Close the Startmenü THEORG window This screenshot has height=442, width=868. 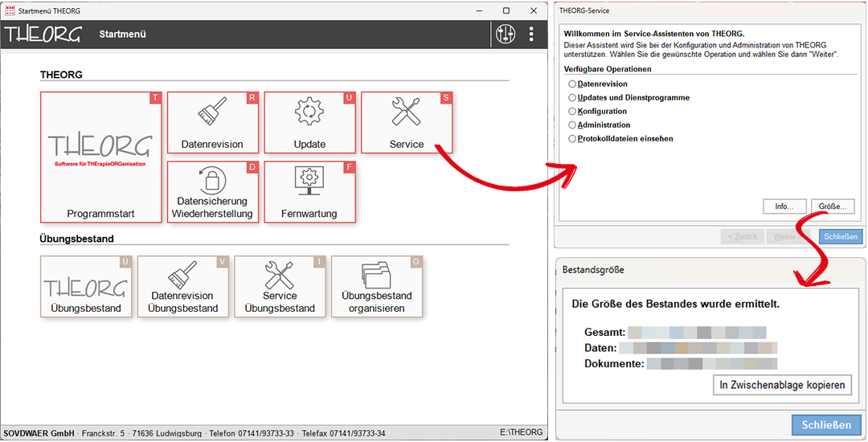click(x=533, y=10)
